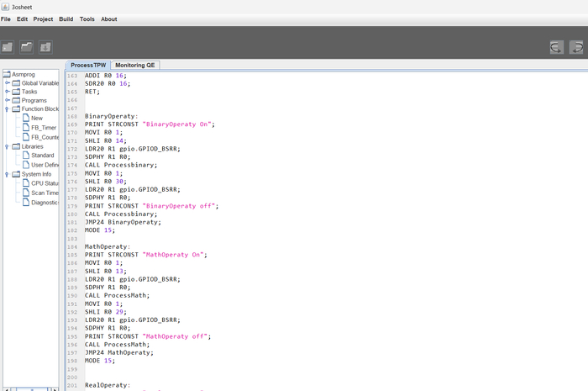Click the undo arrow toolbar icon
The width and height of the screenshot is (588, 391).
(557, 48)
